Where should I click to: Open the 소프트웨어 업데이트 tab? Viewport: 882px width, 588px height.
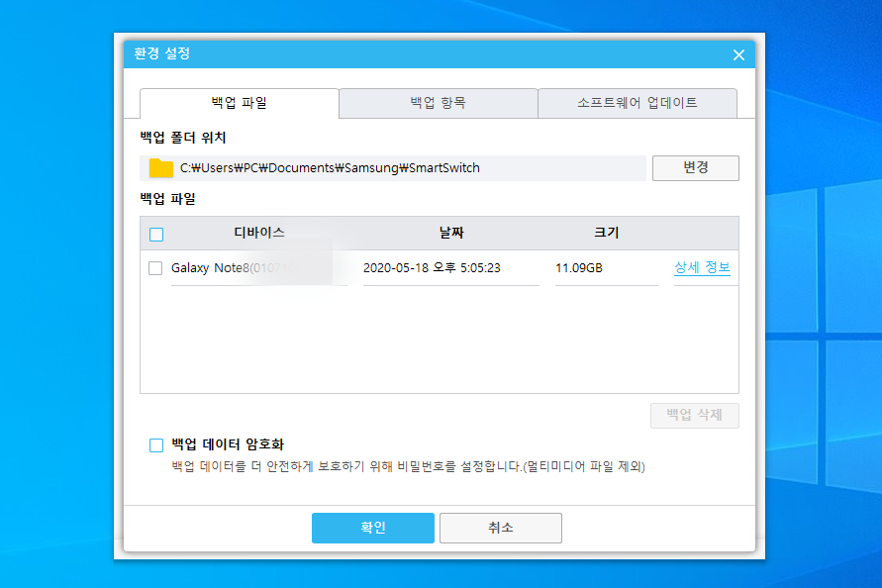pyautogui.click(x=637, y=103)
